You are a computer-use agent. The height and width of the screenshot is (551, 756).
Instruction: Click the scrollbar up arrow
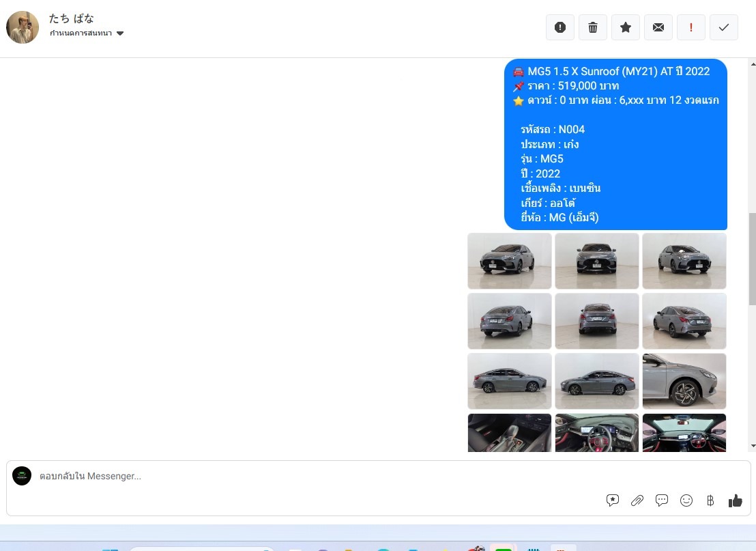753,63
